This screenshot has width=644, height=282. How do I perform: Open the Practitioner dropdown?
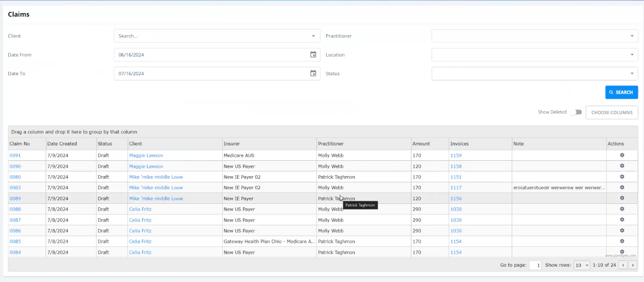click(632, 36)
